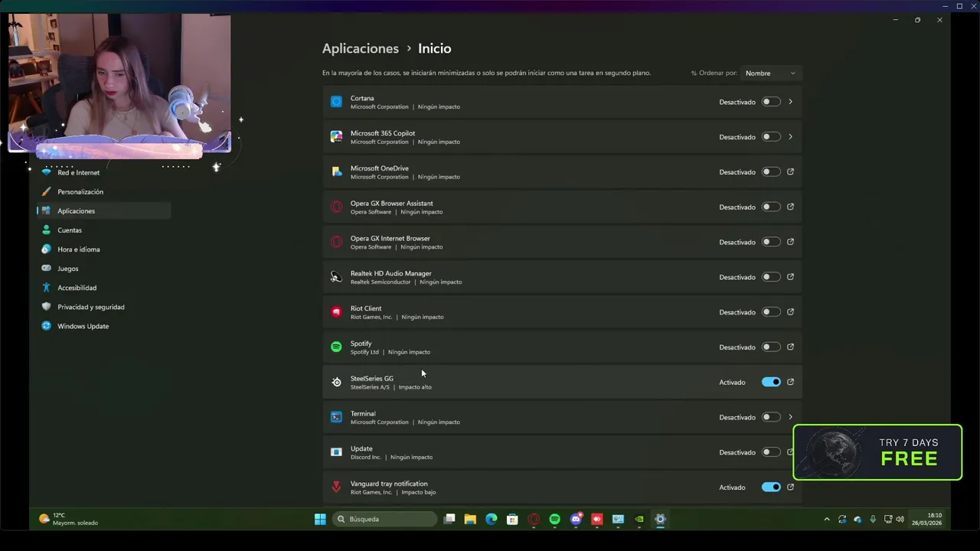Image resolution: width=980 pixels, height=551 pixels.
Task: Click the microphone icon in system tray
Action: (873, 519)
